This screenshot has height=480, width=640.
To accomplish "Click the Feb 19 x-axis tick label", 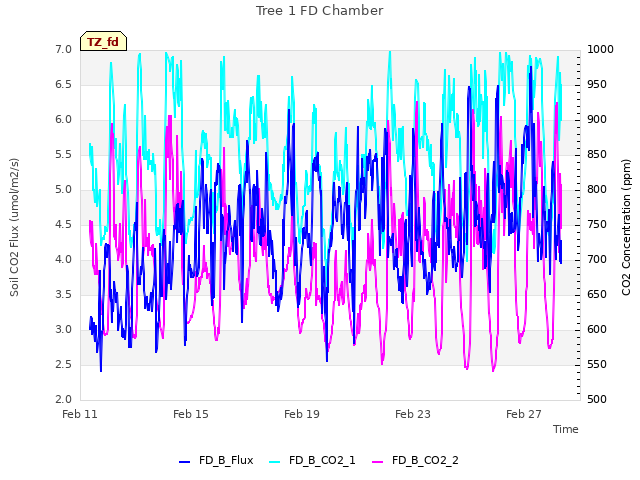I will pyautogui.click(x=302, y=414).
